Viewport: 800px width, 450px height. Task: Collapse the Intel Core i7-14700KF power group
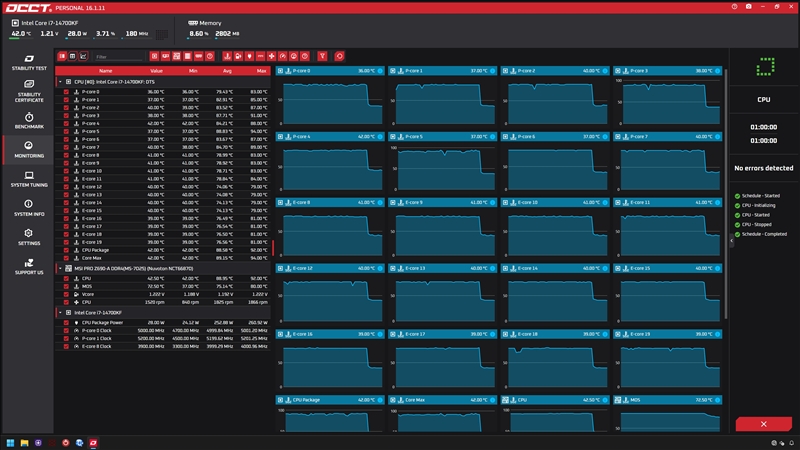(x=60, y=313)
